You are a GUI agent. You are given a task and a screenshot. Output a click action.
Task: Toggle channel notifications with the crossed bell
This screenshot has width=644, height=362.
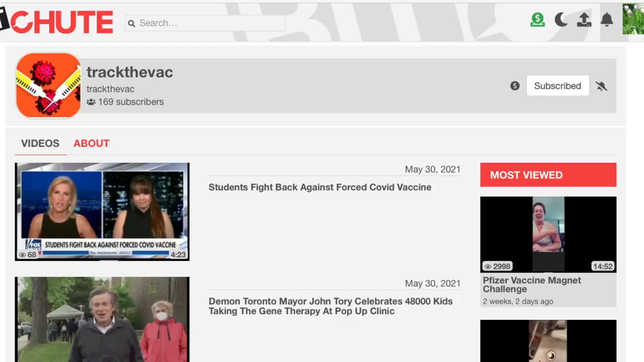click(601, 86)
